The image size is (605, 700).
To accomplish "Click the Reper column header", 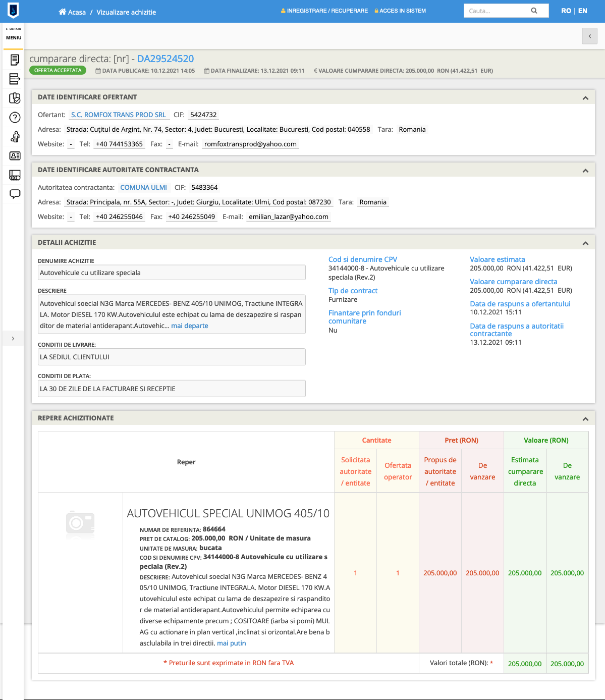I will 186,462.
